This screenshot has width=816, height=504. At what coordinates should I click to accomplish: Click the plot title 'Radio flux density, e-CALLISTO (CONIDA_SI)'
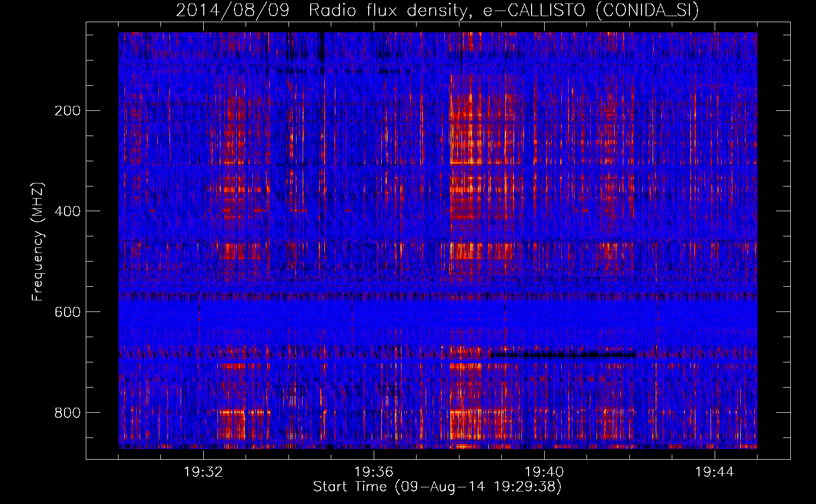[x=503, y=10]
